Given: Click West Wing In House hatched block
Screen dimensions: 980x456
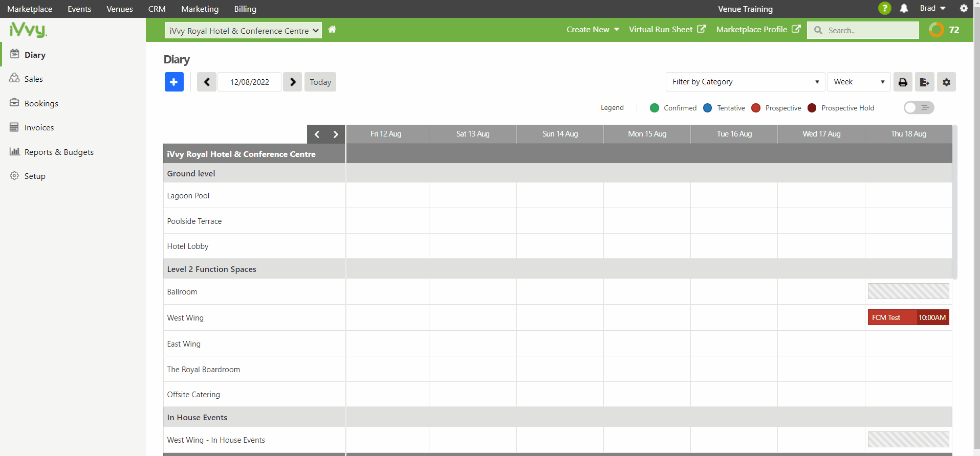Looking at the screenshot, I should (908, 440).
